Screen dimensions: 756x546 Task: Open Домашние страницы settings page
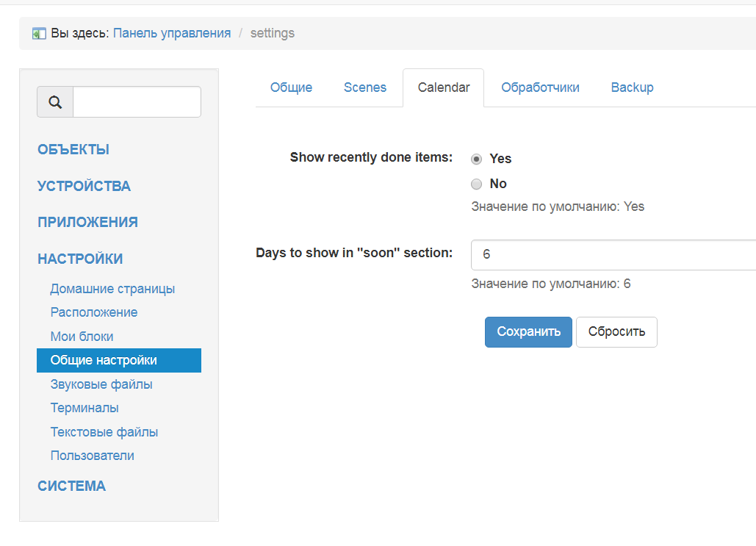(112, 289)
